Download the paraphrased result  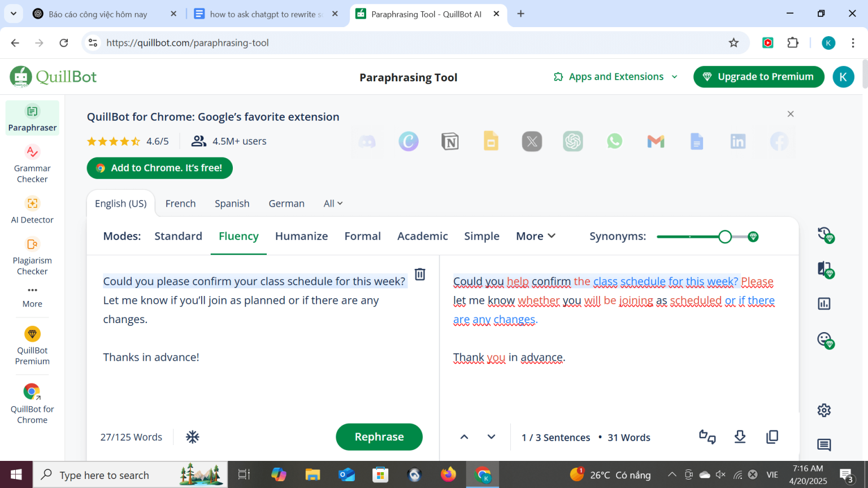[x=740, y=437]
